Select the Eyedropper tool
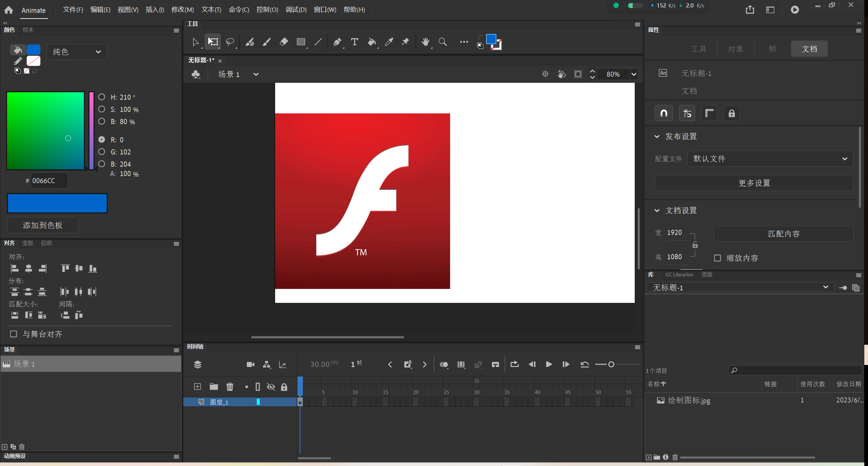868x466 pixels. pyautogui.click(x=389, y=42)
